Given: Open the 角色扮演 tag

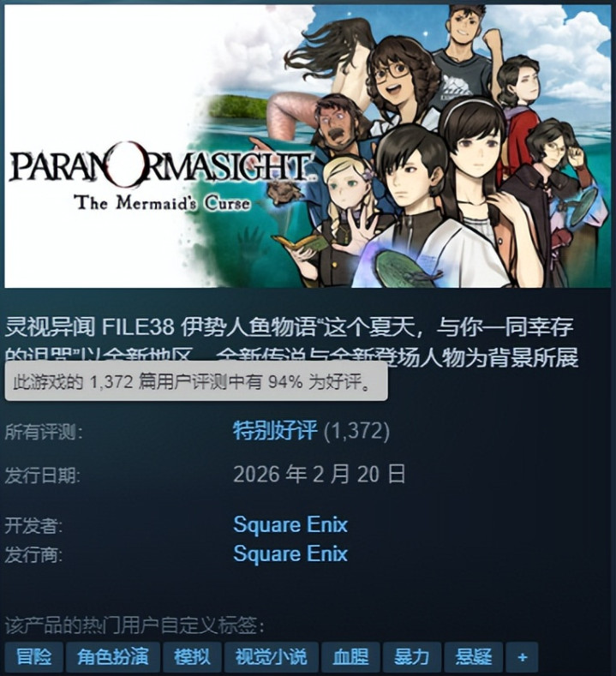Looking at the screenshot, I should 113,657.
